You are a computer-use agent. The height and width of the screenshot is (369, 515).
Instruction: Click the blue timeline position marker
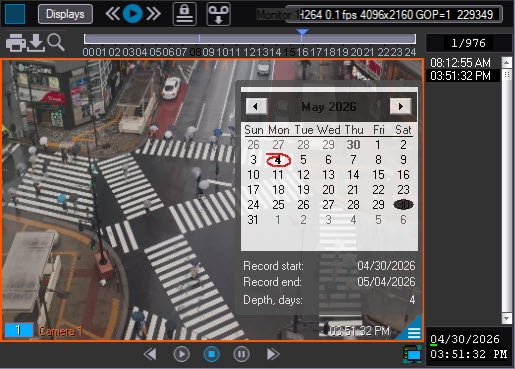point(302,32)
